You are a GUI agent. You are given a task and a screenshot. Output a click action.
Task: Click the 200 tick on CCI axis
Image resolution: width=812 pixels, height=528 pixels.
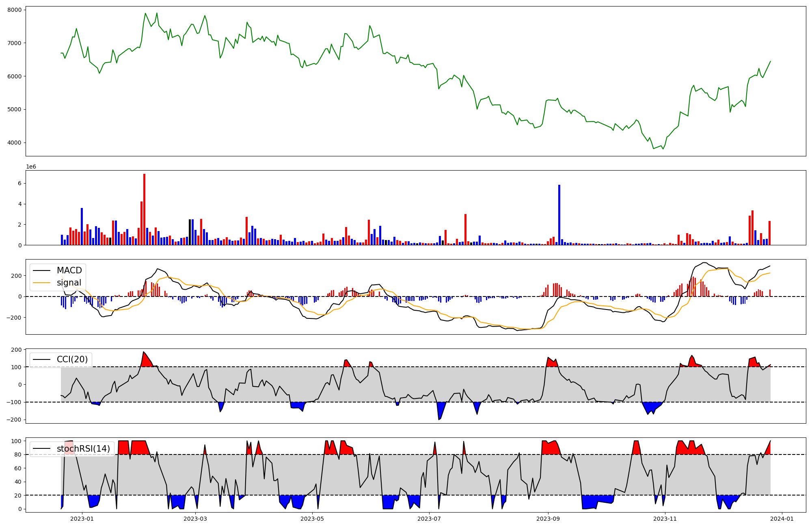click(17, 350)
